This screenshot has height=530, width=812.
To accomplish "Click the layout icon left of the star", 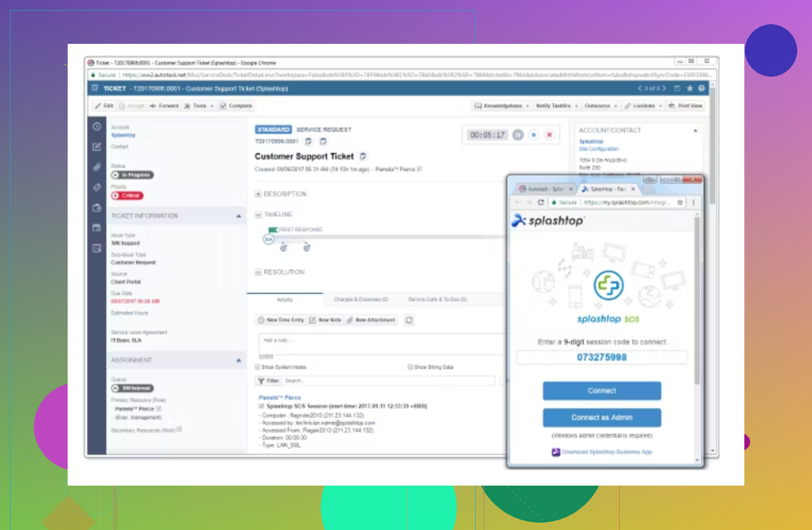I will coord(677,88).
